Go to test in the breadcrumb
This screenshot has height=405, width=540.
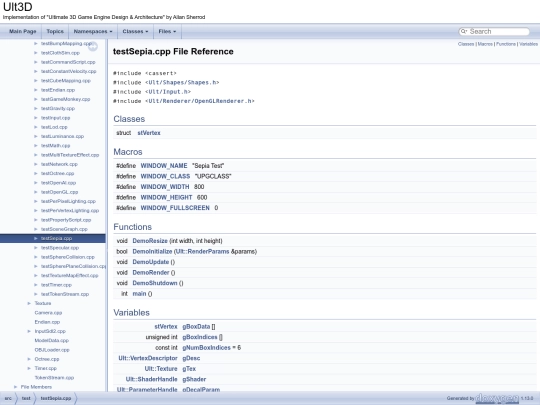tap(26, 398)
